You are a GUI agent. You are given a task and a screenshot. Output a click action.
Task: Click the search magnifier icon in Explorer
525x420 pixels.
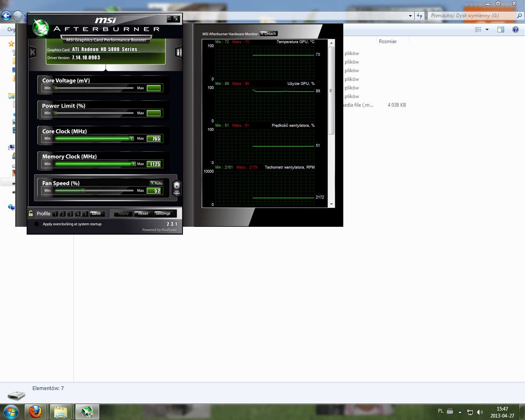coord(520,16)
